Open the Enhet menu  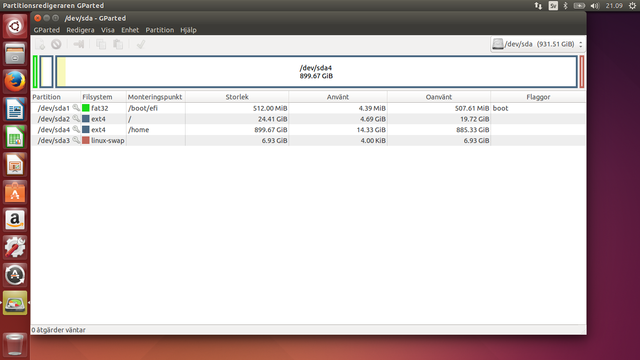pos(130,30)
